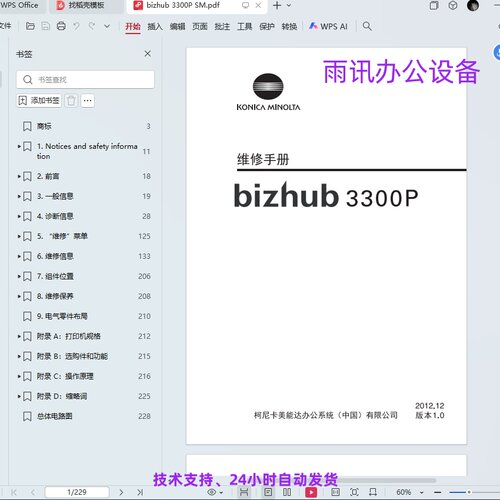Expand the 2. 前言 bookmark

point(19,176)
